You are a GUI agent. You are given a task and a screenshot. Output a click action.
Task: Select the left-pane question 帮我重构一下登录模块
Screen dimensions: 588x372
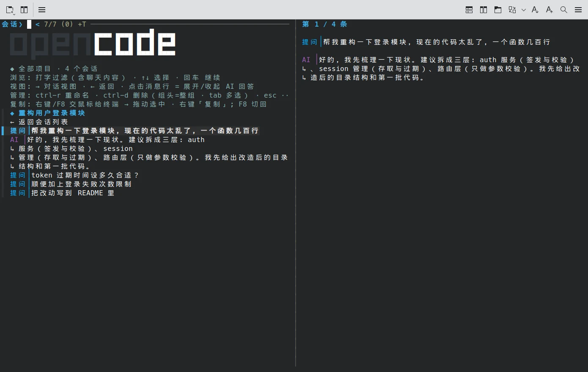coord(135,131)
